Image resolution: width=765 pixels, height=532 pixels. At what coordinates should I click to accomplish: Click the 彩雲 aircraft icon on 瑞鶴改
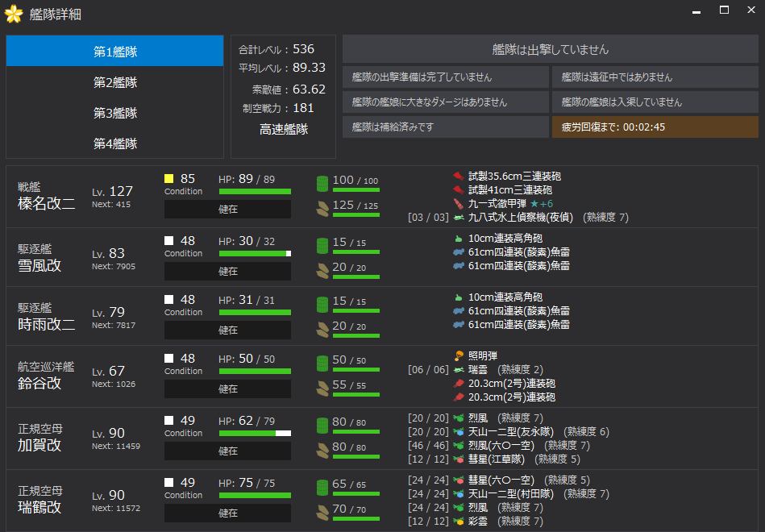pyautogui.click(x=458, y=522)
